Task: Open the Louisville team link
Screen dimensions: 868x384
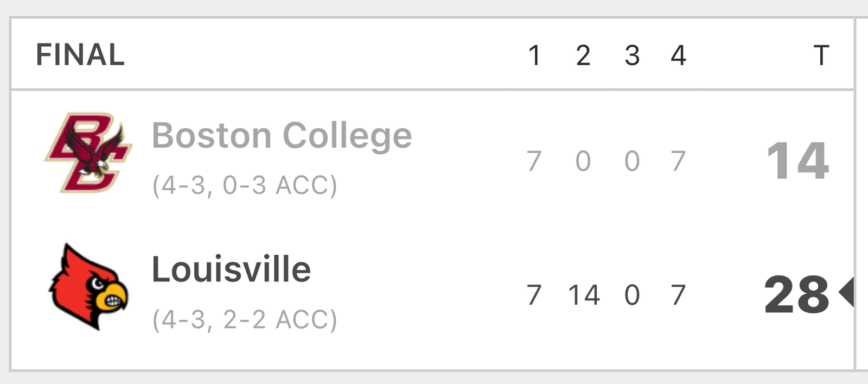Action: 231,269
